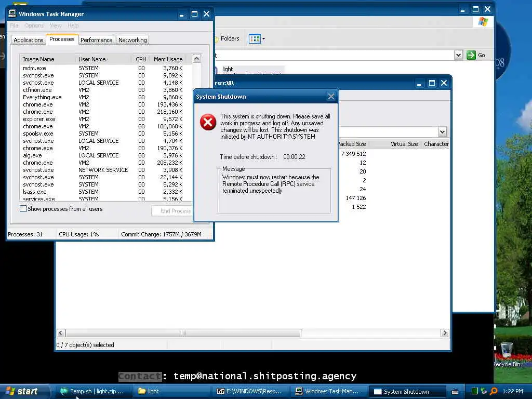Image resolution: width=532 pixels, height=399 pixels.
Task: Click the 7-Zip horizontal scrollbar thumb
Action: (x=183, y=333)
